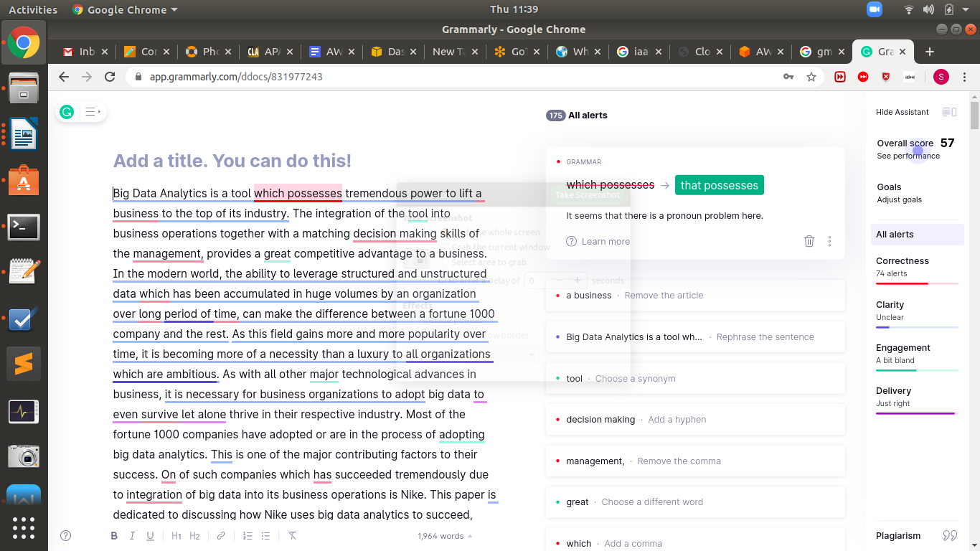Image resolution: width=980 pixels, height=551 pixels.
Task: Accept the 'that possesses' correction
Action: (719, 185)
